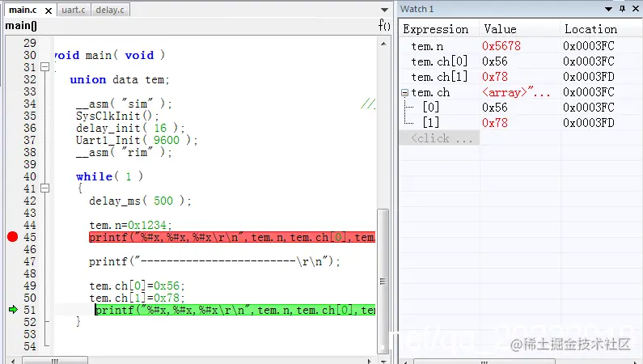Pin the Watch 1 panel
Screen dimensions: 643x364
623,9
